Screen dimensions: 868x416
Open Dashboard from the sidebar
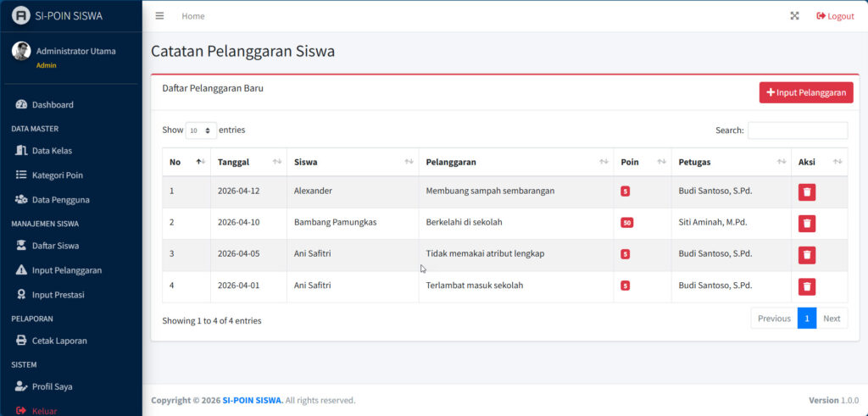coord(53,105)
